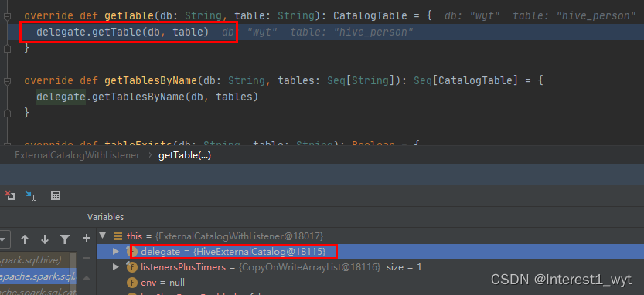Click delegate.getTable(db, table) code line

click(122, 32)
